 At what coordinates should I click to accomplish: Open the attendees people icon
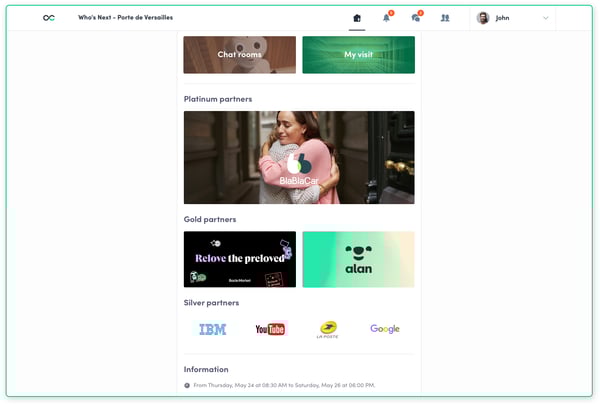click(x=445, y=18)
